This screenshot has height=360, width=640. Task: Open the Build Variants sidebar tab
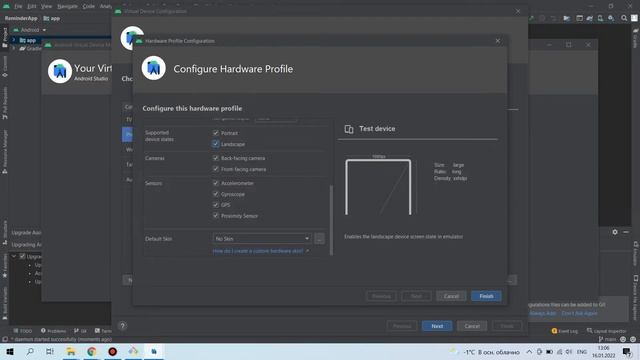pyautogui.click(x=5, y=303)
